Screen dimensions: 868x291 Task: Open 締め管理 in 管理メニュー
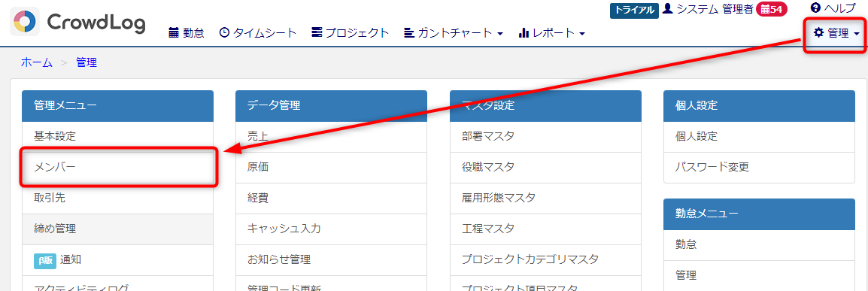coord(118,229)
